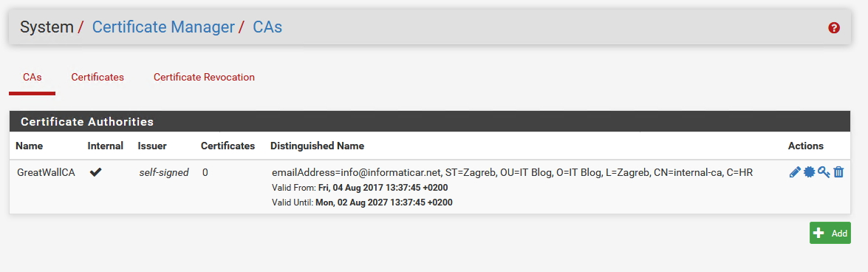868x272 pixels.
Task: Click the CAs breadcrumb link
Action: click(267, 27)
